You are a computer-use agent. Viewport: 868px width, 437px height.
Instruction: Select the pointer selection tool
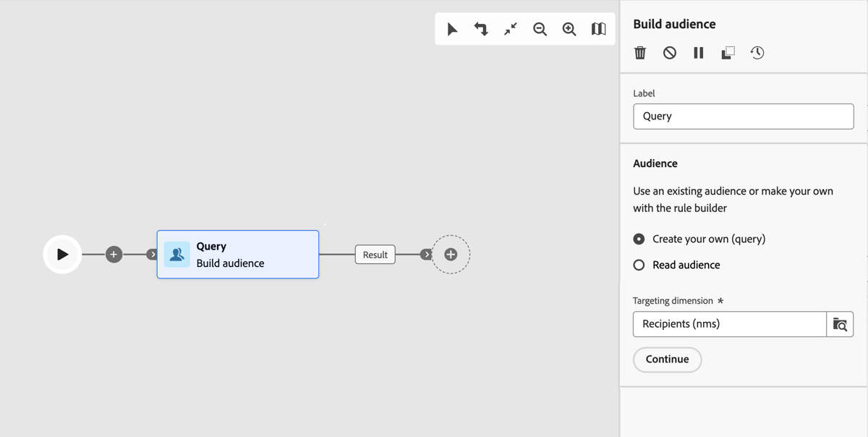451,29
